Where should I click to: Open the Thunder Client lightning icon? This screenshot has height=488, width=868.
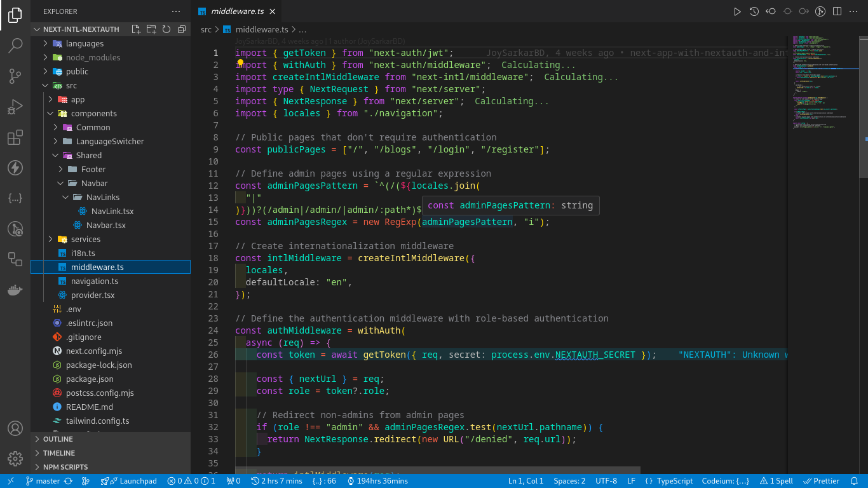[15, 168]
